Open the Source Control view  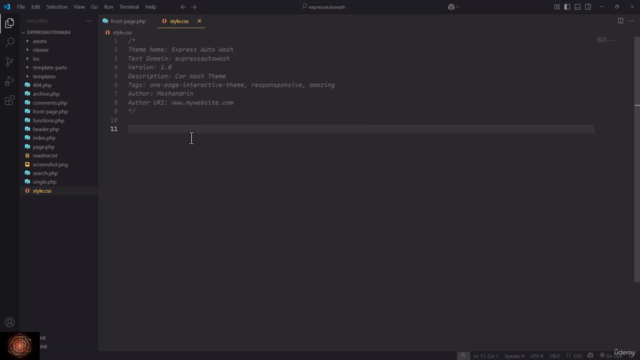pos(9,62)
